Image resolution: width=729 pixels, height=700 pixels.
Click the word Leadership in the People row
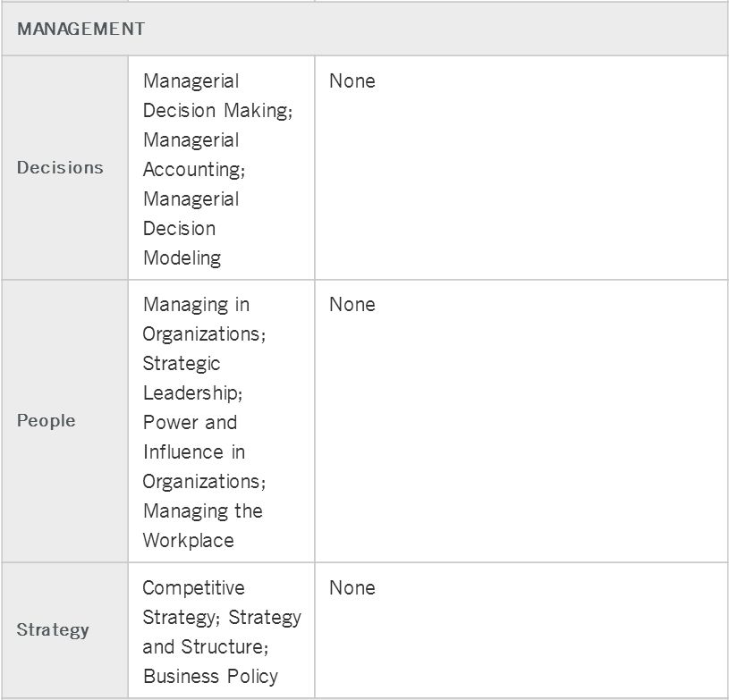coord(192,392)
